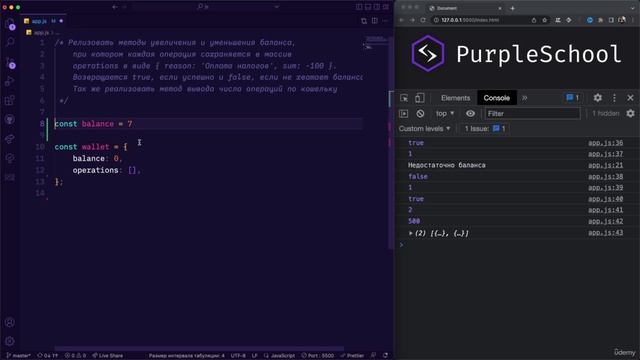The width and height of the screenshot is (640, 360).
Task: Click the compare changes icon in editor toolbar
Action: 364,21
